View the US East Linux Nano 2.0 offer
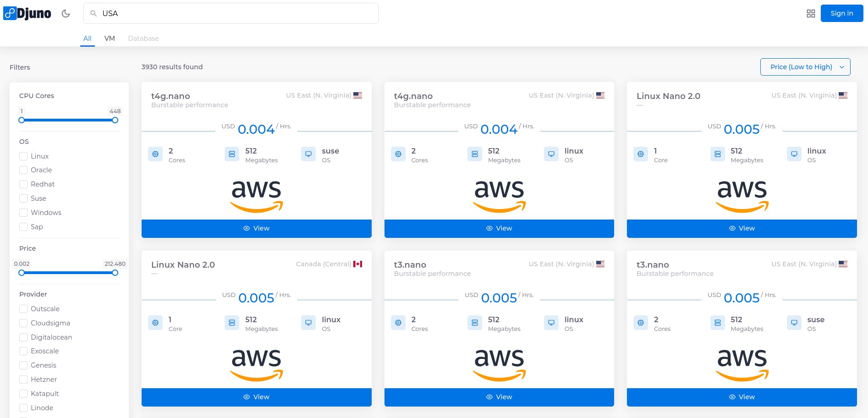 pos(742,228)
